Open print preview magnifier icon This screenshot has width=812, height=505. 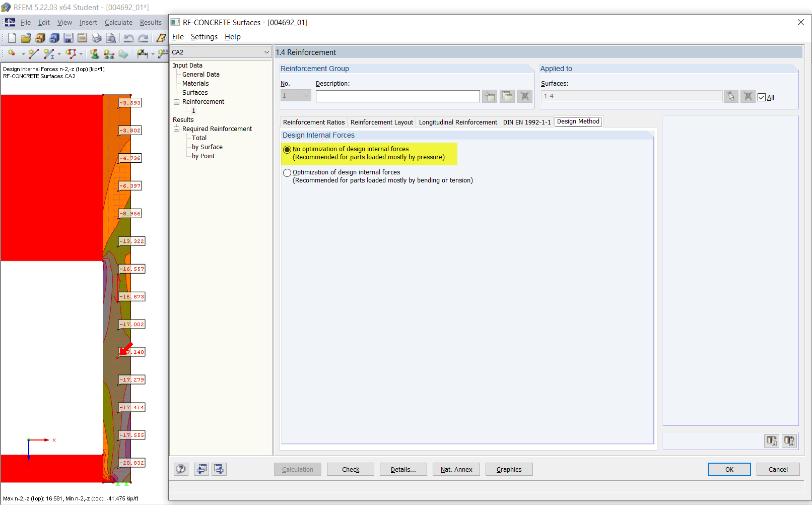tap(111, 38)
